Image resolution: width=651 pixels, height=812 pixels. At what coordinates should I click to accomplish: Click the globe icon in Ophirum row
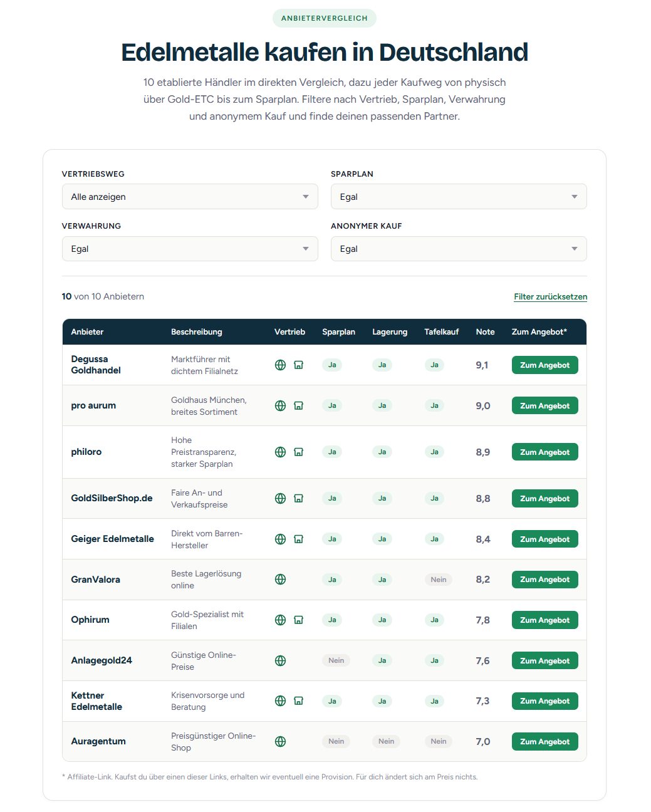[280, 620]
